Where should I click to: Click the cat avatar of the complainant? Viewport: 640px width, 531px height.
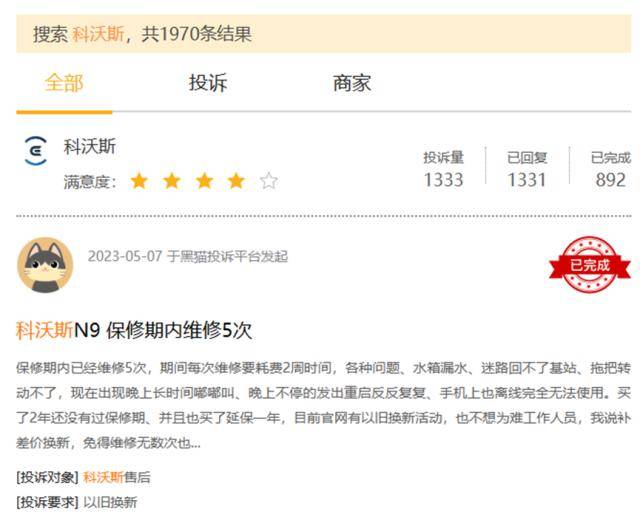tap(45, 265)
